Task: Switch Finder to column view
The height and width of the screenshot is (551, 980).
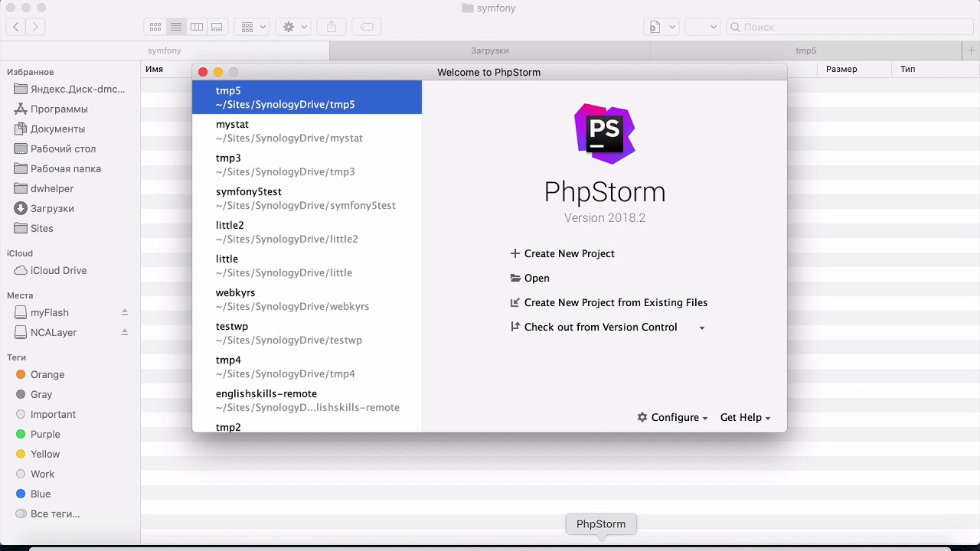Action: tap(197, 27)
